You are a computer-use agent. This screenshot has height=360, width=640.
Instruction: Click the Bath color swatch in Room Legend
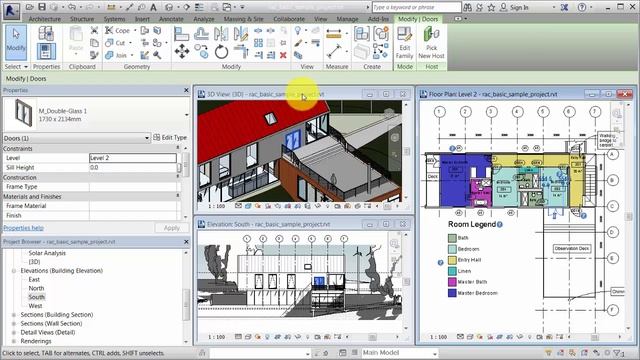[x=452, y=238]
